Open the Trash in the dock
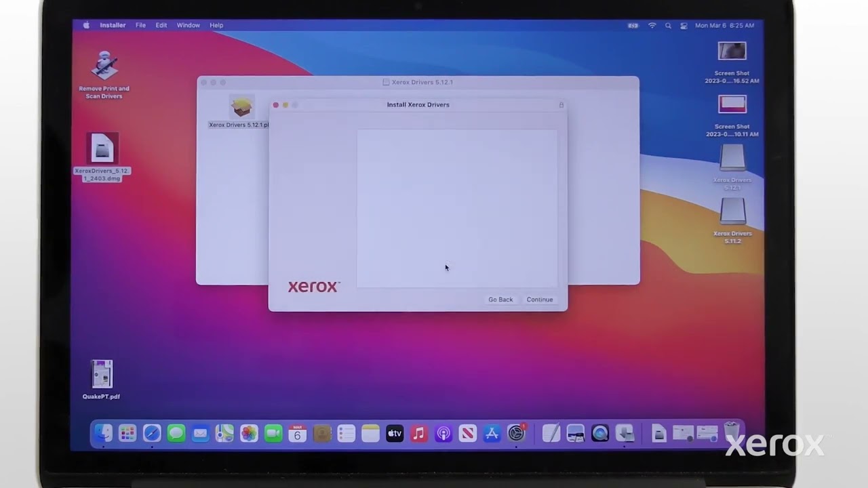Screen dimensions: 868x488 tap(731, 432)
